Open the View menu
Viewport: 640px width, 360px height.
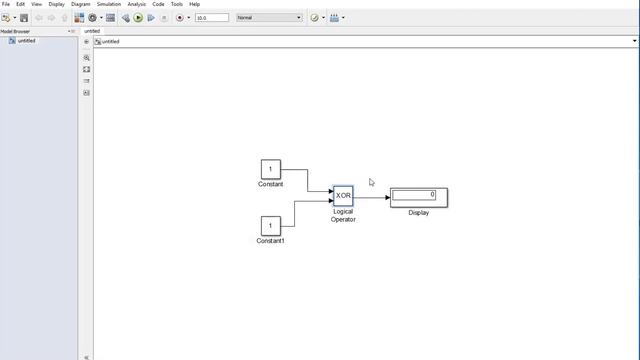click(36, 4)
